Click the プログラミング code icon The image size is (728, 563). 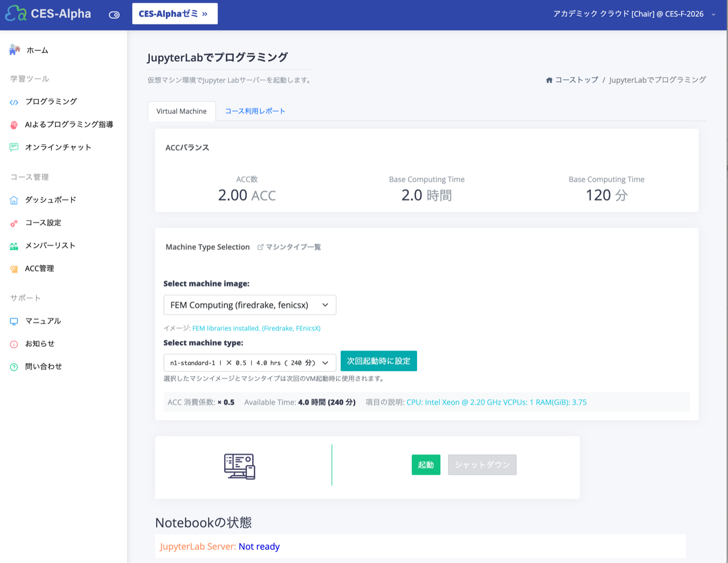[x=14, y=102]
